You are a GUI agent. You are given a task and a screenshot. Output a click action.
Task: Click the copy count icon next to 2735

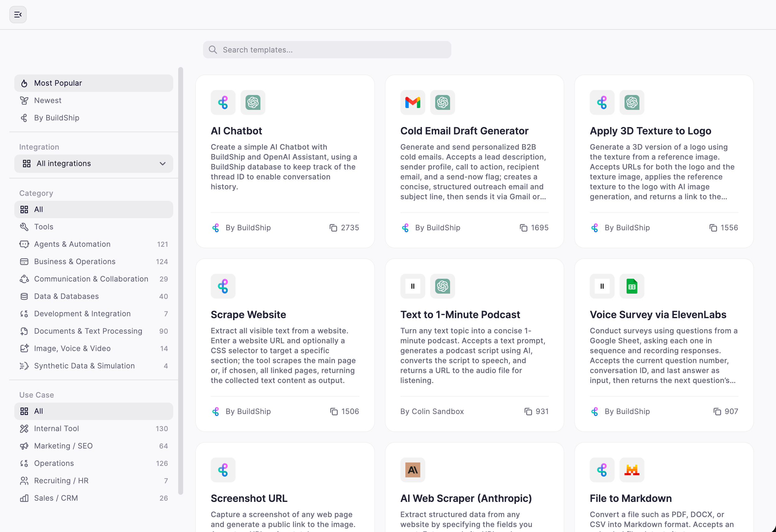coord(333,228)
